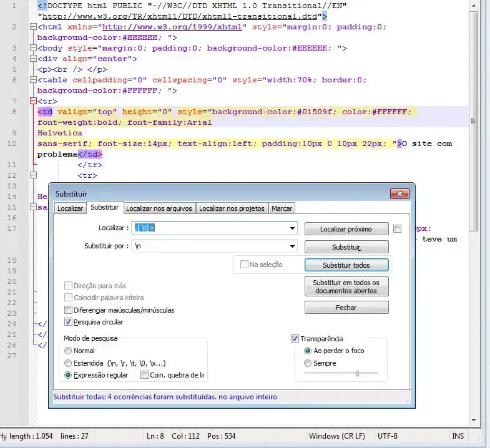Image resolution: width=490 pixels, height=448 pixels.
Task: Close the Substituir dialog with the X
Action: (399, 194)
